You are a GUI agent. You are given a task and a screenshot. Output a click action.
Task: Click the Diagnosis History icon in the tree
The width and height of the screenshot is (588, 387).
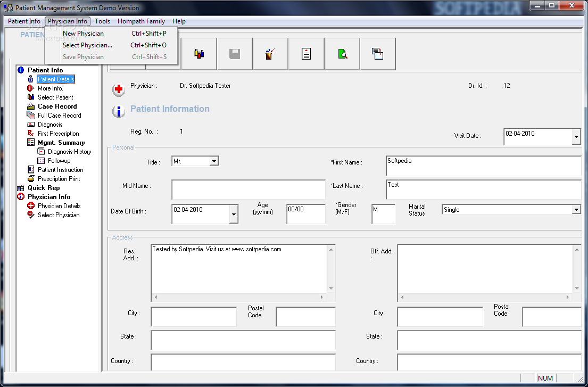tap(41, 152)
